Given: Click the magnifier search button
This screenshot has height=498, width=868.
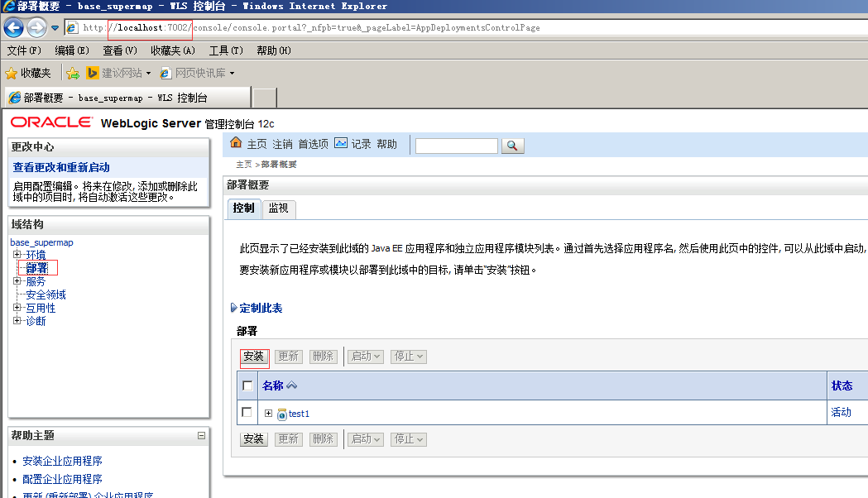Looking at the screenshot, I should click(512, 146).
